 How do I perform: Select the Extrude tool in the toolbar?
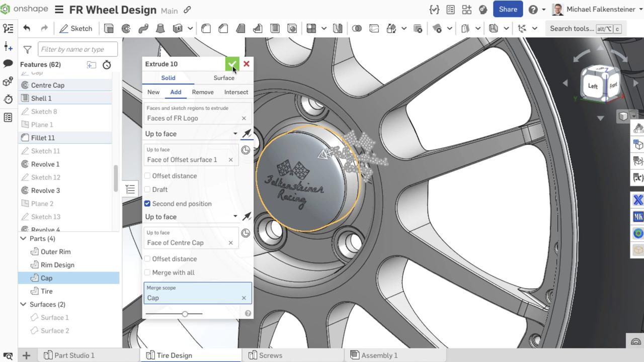pos(109,29)
